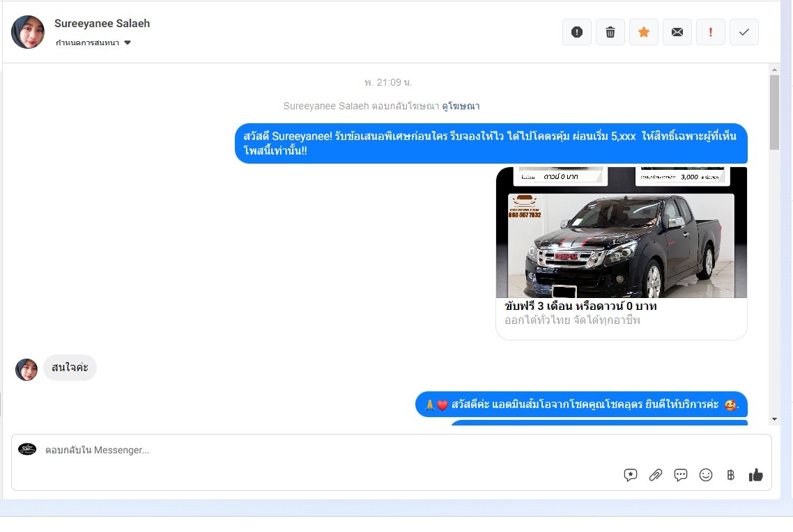Toggle the orange star follow-up flag
The width and height of the screenshot is (793, 532).
643,32
